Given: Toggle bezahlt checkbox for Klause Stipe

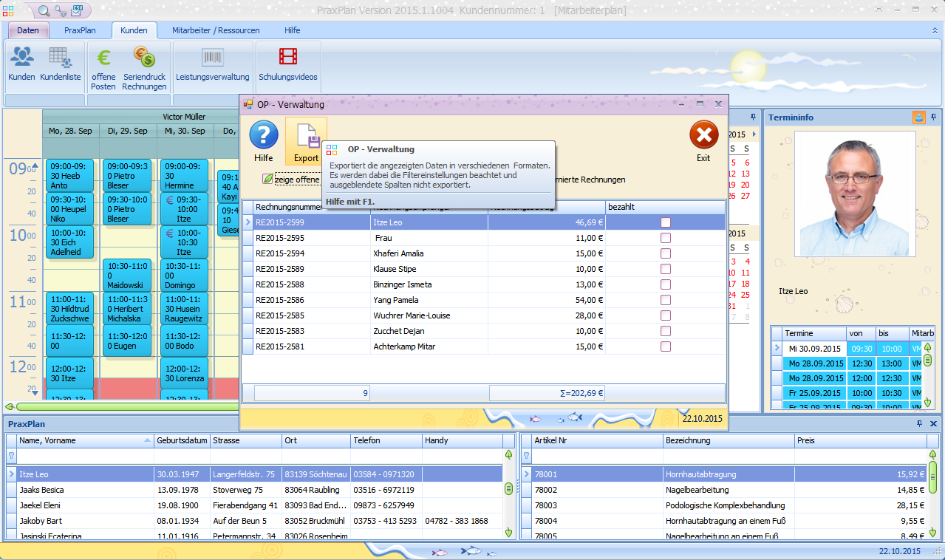Looking at the screenshot, I should pyautogui.click(x=666, y=269).
